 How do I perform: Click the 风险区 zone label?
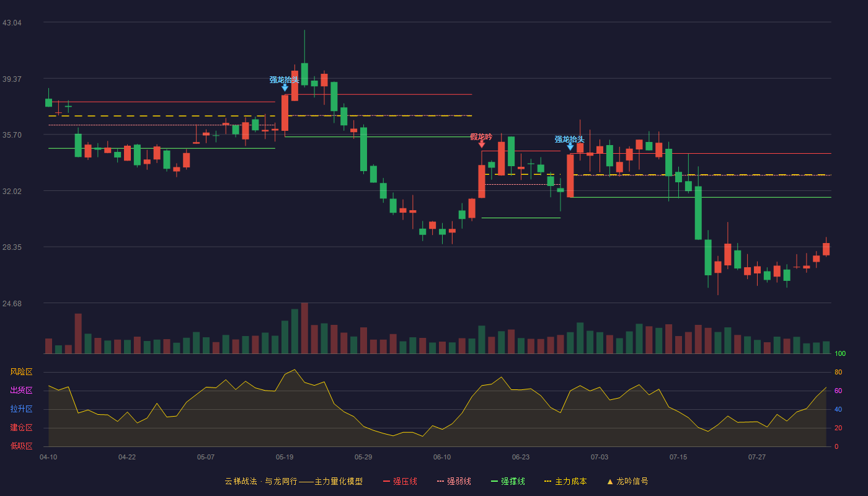pos(21,372)
